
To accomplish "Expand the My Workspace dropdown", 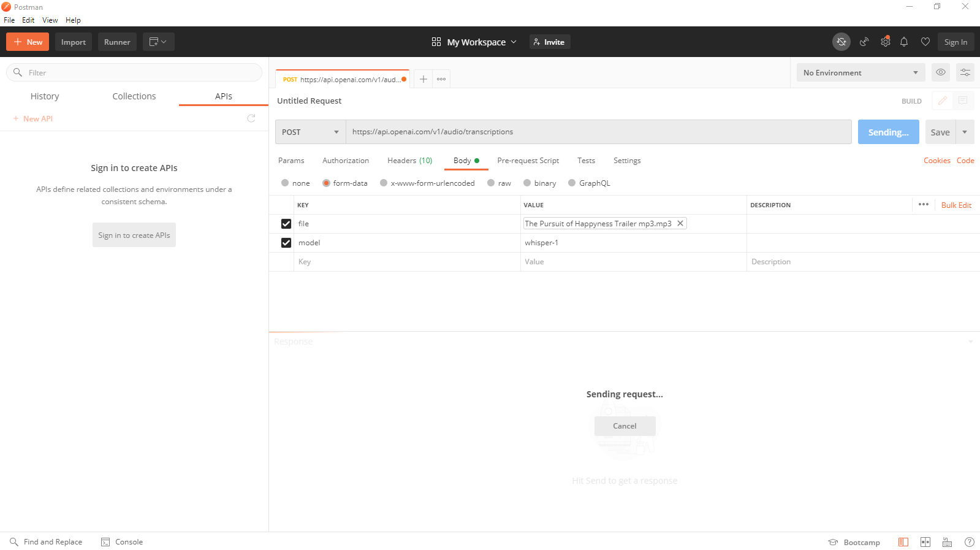I will pyautogui.click(x=482, y=42).
